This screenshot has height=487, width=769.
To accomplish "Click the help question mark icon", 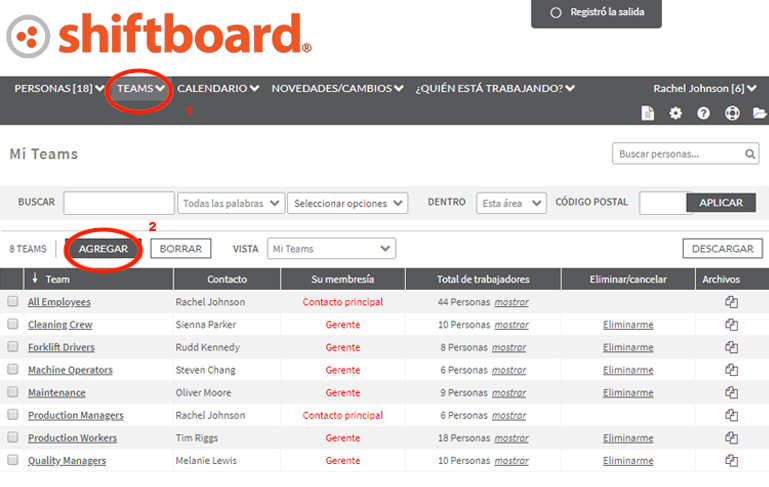I will 703,113.
